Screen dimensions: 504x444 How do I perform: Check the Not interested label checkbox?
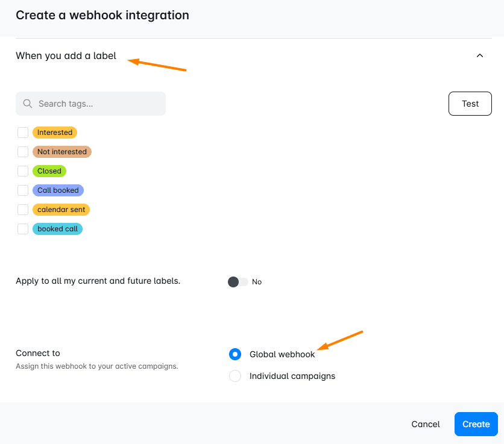pyautogui.click(x=23, y=152)
